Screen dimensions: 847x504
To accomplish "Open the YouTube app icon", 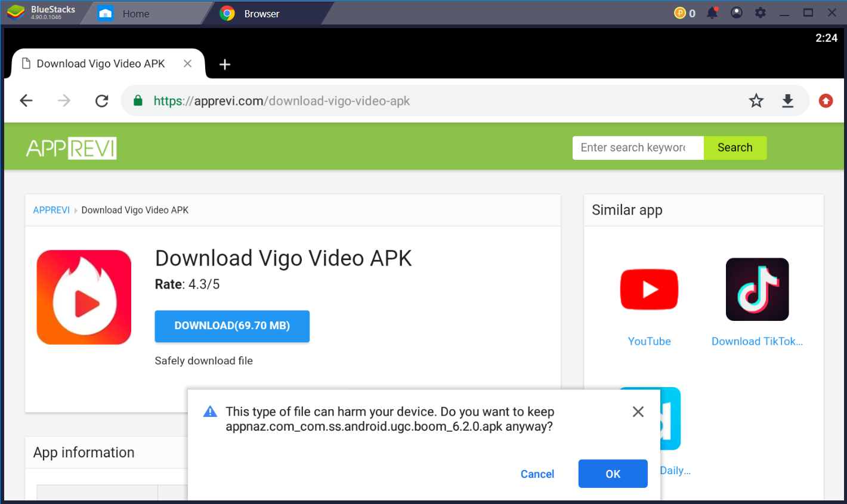I will click(650, 289).
